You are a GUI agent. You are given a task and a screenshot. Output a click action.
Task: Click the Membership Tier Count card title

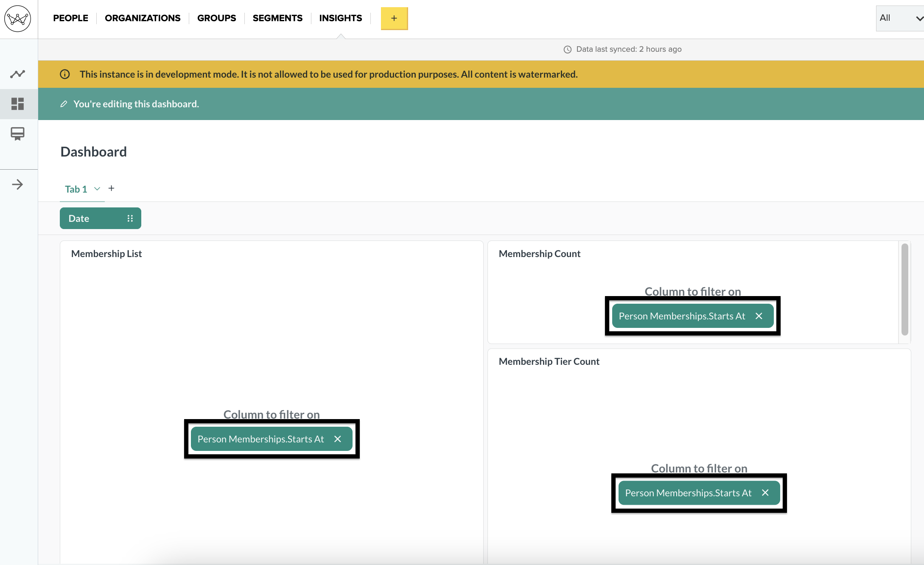549,361
